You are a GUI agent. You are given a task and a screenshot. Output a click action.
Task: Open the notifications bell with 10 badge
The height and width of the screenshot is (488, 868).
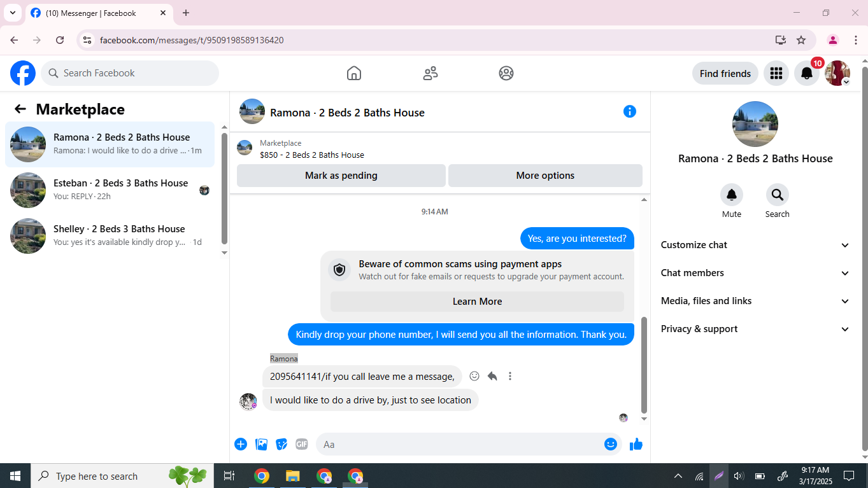[807, 73]
